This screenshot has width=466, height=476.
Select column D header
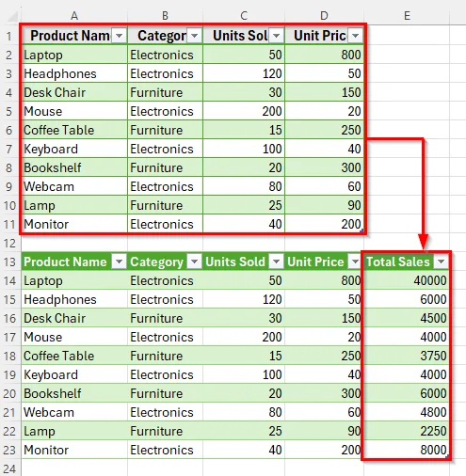tap(324, 16)
